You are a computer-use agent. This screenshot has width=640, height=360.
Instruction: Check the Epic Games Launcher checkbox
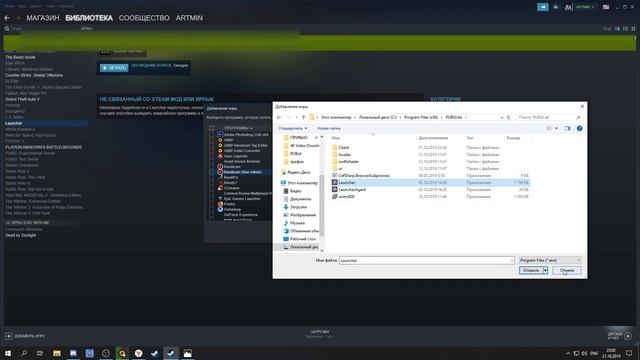(x=211, y=199)
